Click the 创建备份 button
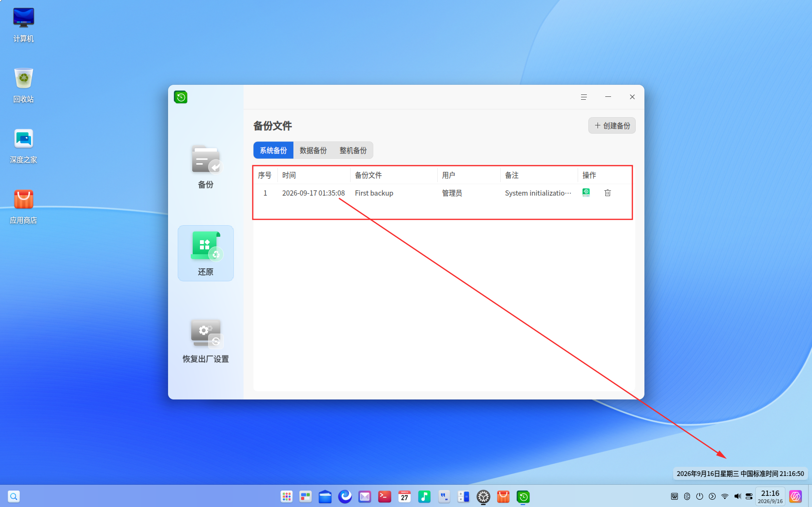The width and height of the screenshot is (812, 507). (612, 125)
